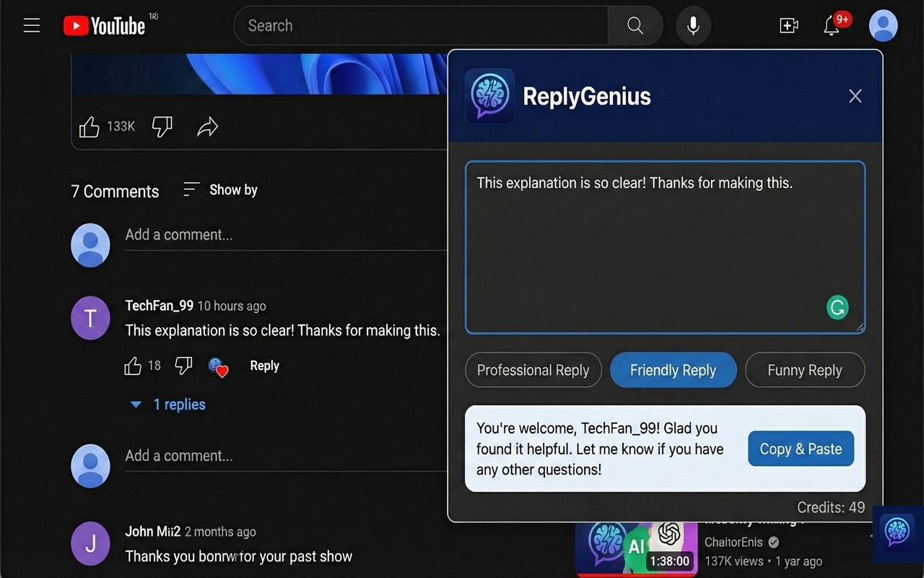
Task: Click the search magnifier icon
Action: (x=635, y=25)
